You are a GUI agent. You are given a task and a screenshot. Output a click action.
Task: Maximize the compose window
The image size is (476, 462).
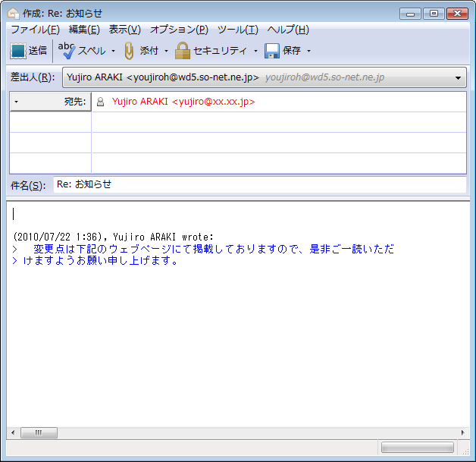point(434,14)
